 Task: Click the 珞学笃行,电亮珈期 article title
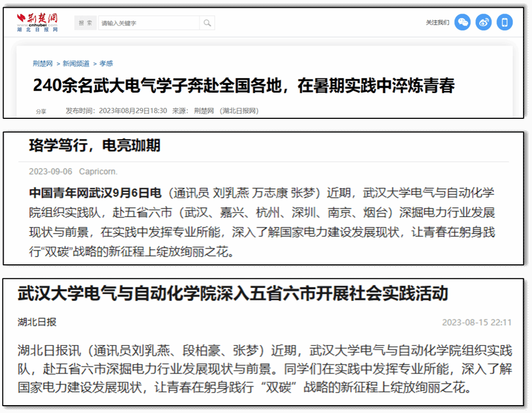coord(94,146)
